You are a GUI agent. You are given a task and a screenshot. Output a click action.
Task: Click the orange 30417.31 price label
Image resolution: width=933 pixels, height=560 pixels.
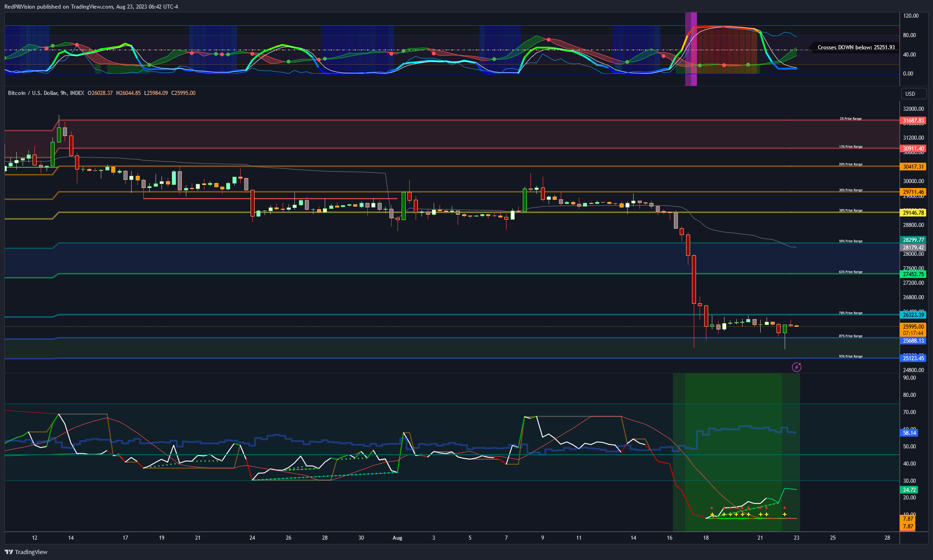(913, 166)
